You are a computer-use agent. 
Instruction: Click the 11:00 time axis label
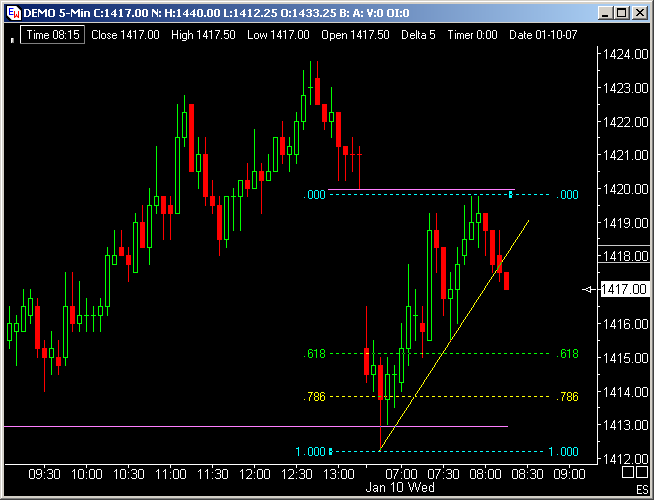171,474
